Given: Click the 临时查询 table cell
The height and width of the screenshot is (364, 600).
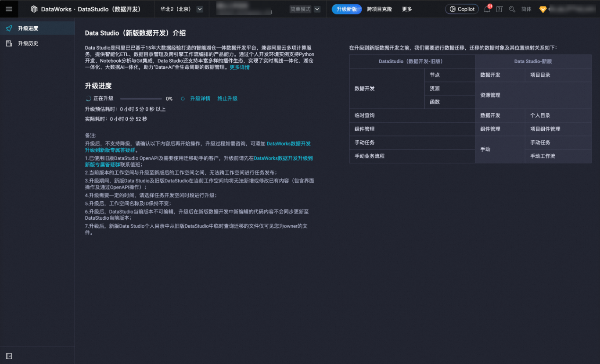Looking at the screenshot, I should click(x=412, y=116).
